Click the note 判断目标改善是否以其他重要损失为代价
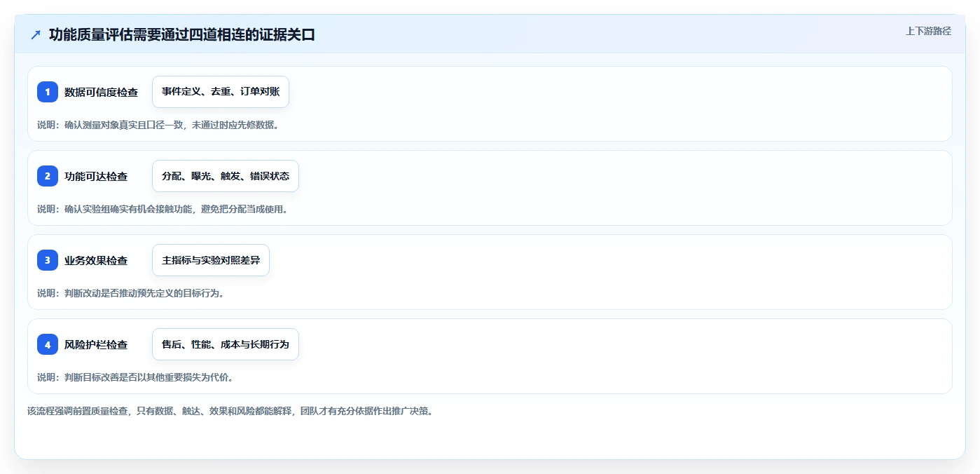The height and width of the screenshot is (474, 980). [x=149, y=377]
